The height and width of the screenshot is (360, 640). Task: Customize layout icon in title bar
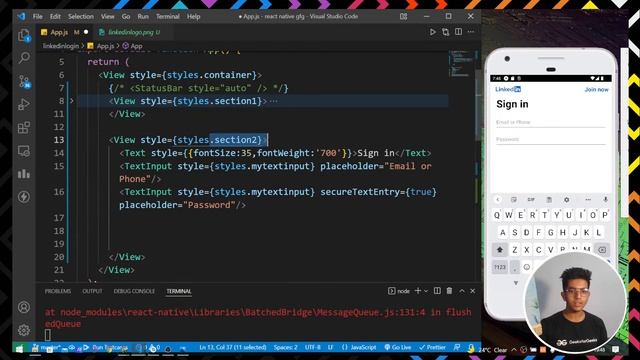[403, 16]
